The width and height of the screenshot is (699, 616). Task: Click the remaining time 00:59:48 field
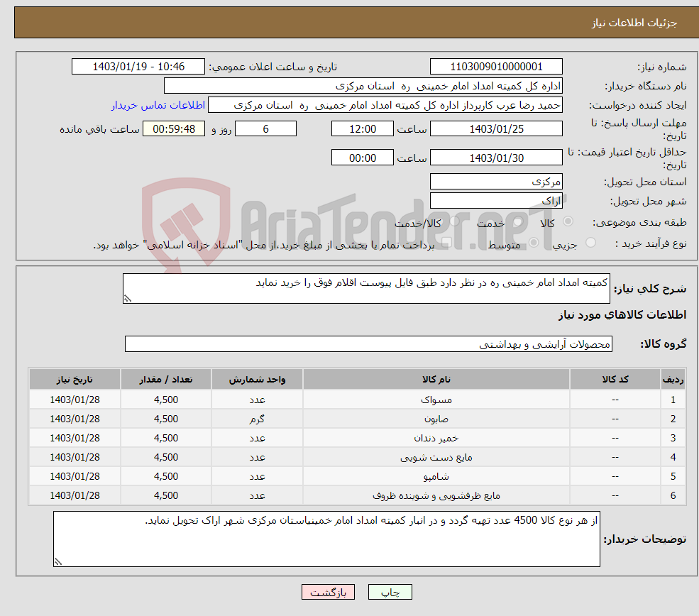click(174, 129)
